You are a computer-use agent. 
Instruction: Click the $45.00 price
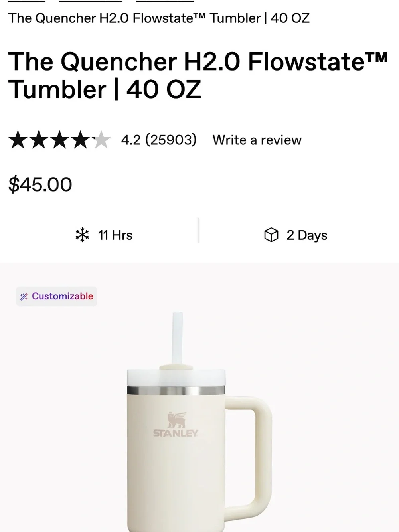point(40,184)
